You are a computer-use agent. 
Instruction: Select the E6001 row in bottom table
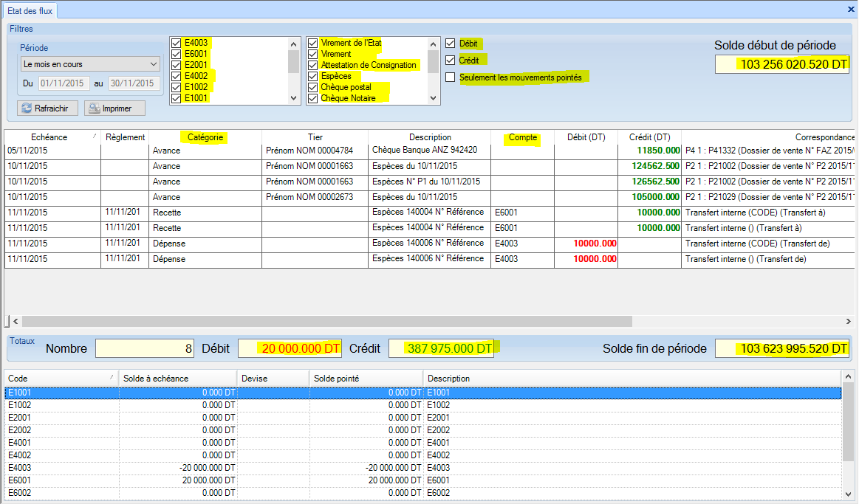(x=222, y=480)
